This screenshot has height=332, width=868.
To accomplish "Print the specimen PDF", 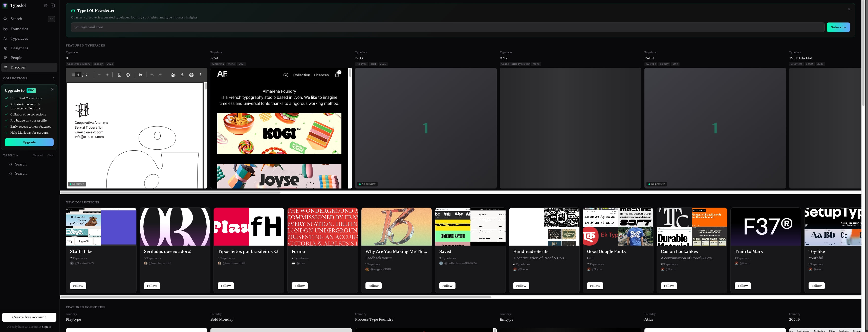I will pos(191,75).
